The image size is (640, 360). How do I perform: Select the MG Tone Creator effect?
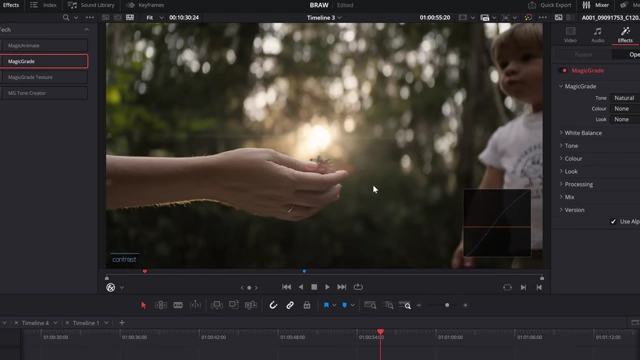pyautogui.click(x=44, y=93)
